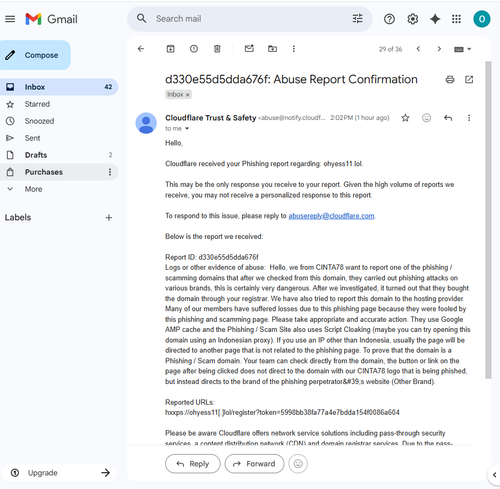Click the Gmail logo
Viewport: 500px width, 489px height.
(x=51, y=19)
